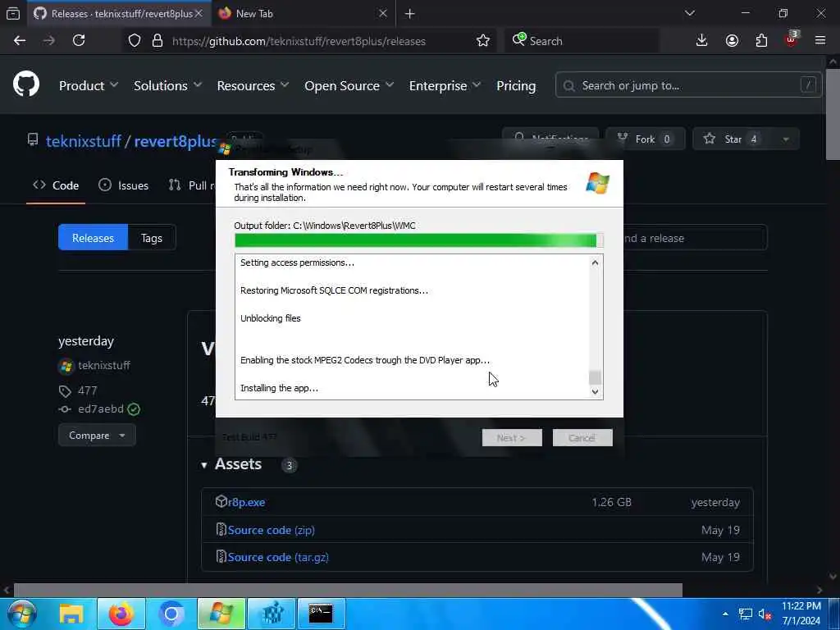Click the installer log scroll up arrow
Image resolution: width=840 pixels, height=630 pixels.
point(596,262)
